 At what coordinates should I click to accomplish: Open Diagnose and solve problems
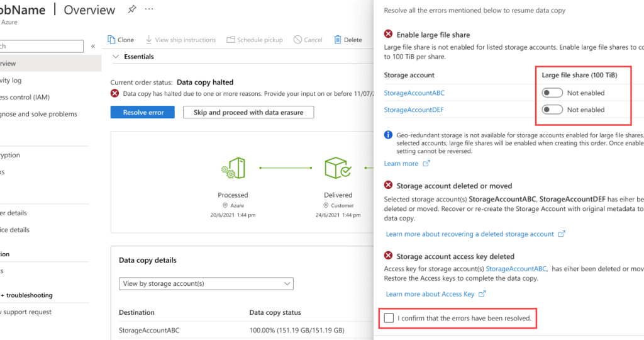pos(38,115)
